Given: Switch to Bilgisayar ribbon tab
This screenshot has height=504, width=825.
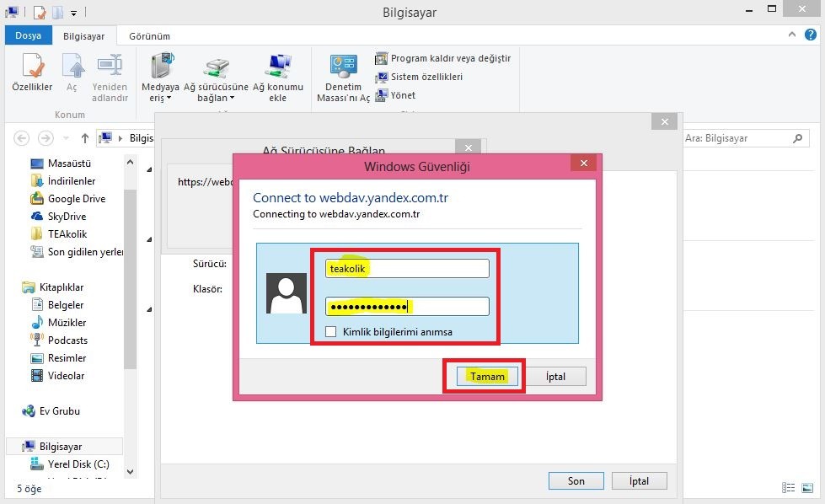Looking at the screenshot, I should click(x=83, y=35).
